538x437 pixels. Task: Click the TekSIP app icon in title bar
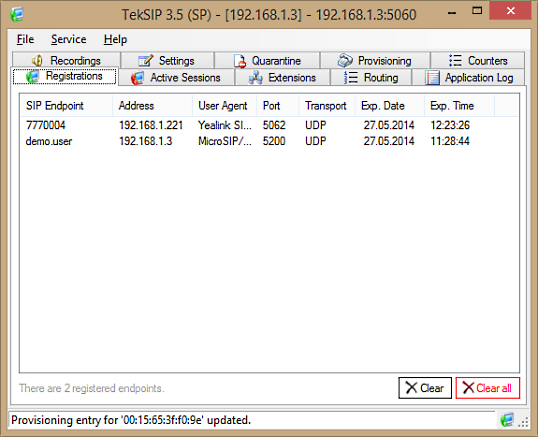click(x=16, y=14)
